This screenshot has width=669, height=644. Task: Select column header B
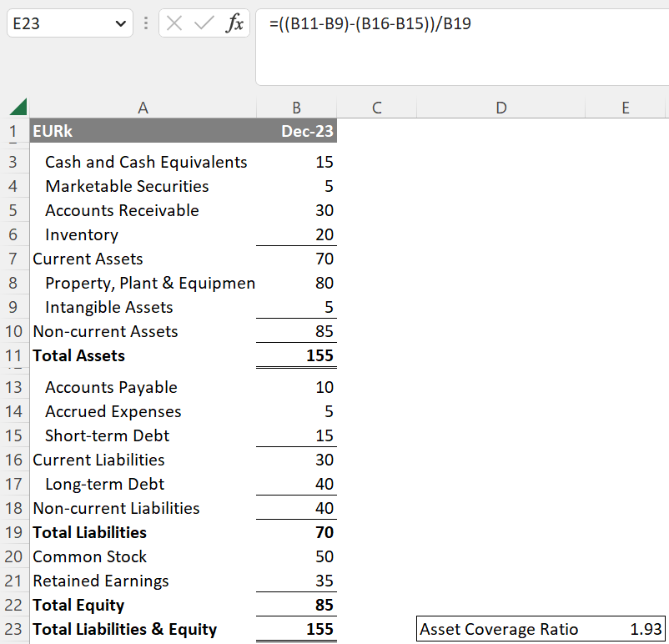[x=296, y=107]
